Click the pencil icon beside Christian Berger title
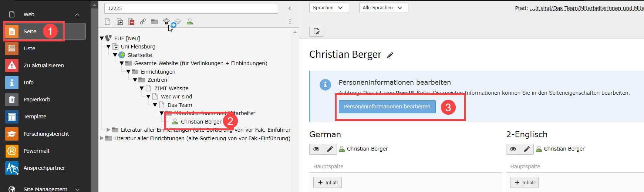The height and width of the screenshot is (192, 644). 390,55
